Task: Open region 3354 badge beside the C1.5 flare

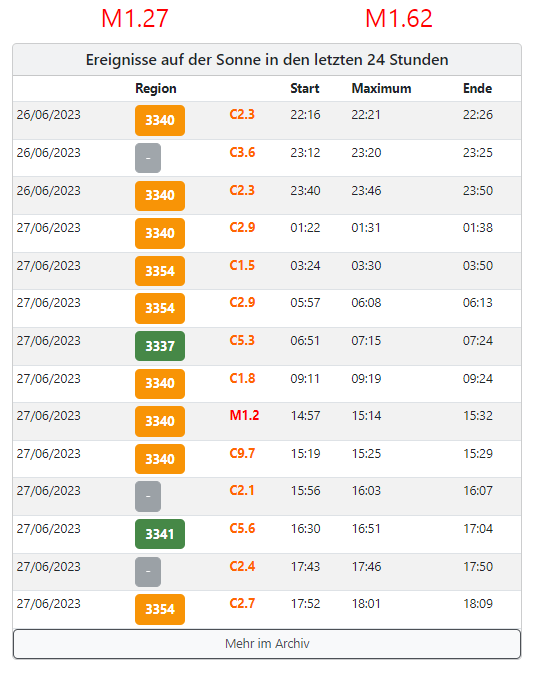Action: click(x=160, y=271)
